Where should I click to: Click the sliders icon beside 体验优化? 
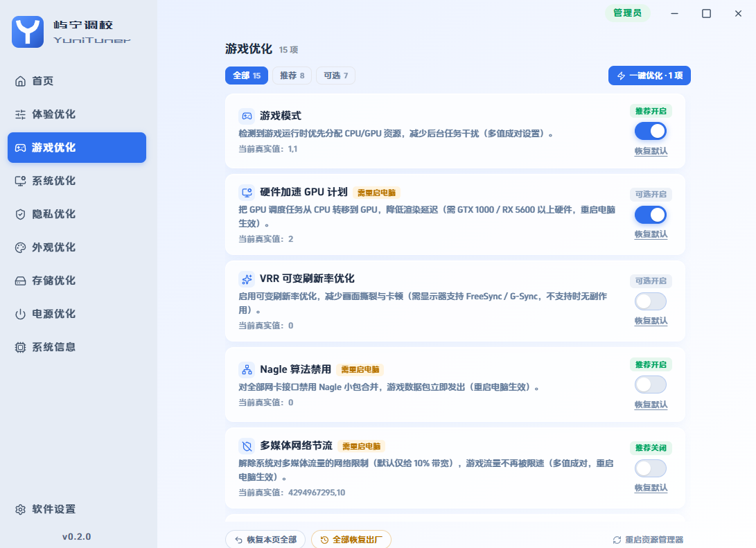coord(20,114)
